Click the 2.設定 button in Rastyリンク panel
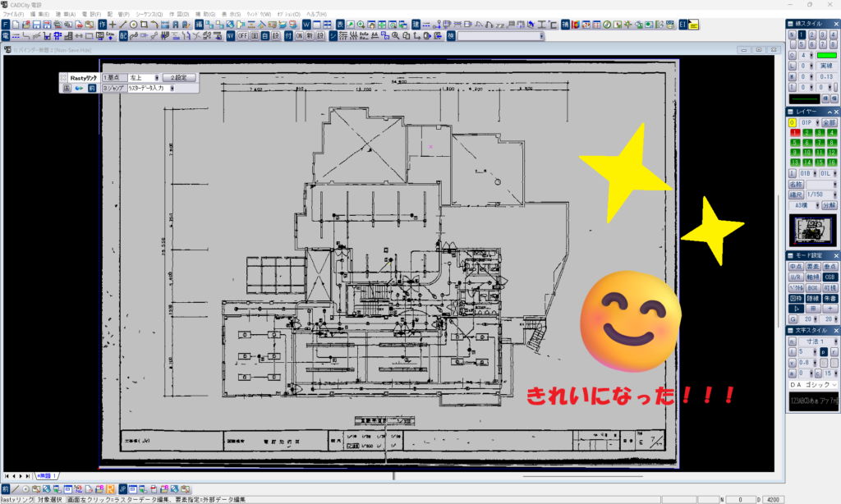Viewport: 841px width, 504px height. click(179, 78)
